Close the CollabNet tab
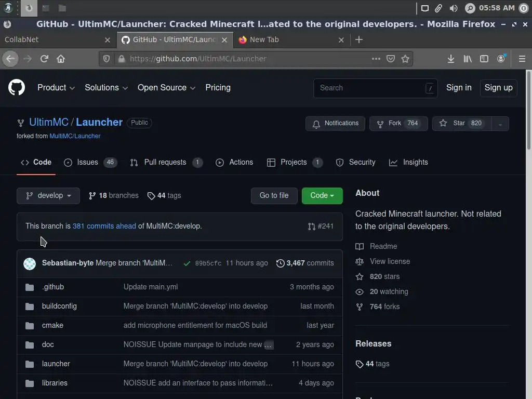The height and width of the screenshot is (399, 532). tap(108, 40)
